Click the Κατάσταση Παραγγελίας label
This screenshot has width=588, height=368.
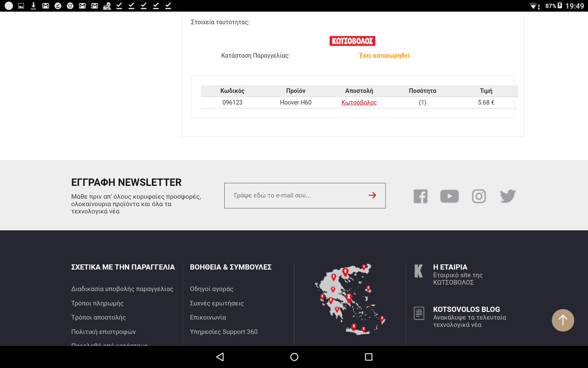click(255, 56)
